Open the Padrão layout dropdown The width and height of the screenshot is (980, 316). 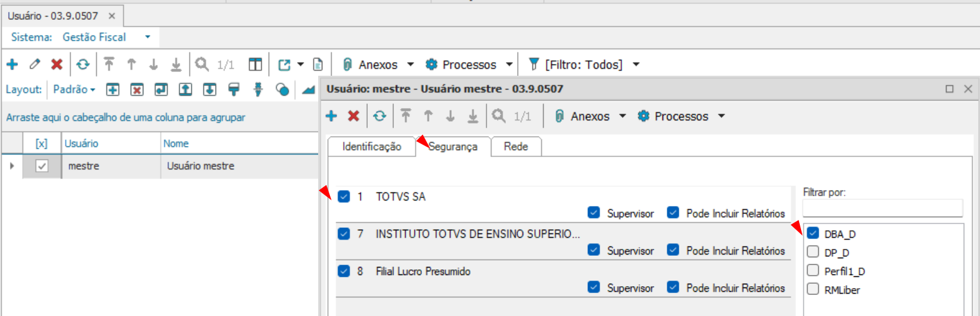[x=75, y=89]
